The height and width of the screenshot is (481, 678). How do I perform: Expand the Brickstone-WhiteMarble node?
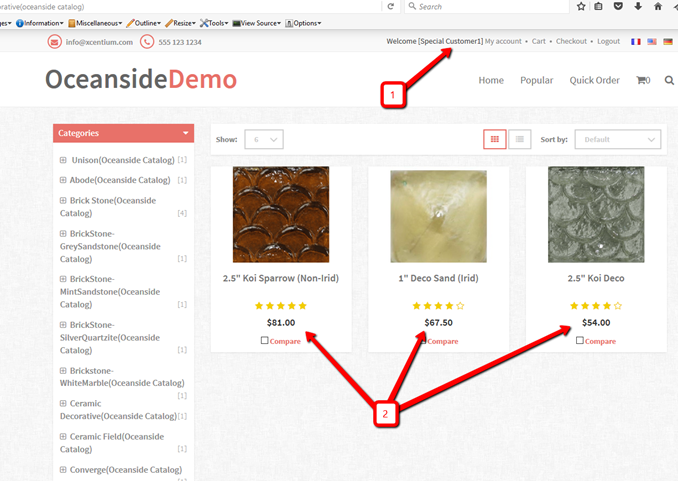[x=63, y=371]
